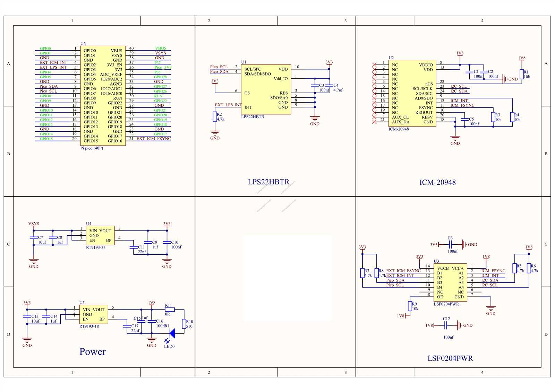The image size is (555, 392).
Task: Click capacitor C9 1uf symbol
Action: (148, 242)
